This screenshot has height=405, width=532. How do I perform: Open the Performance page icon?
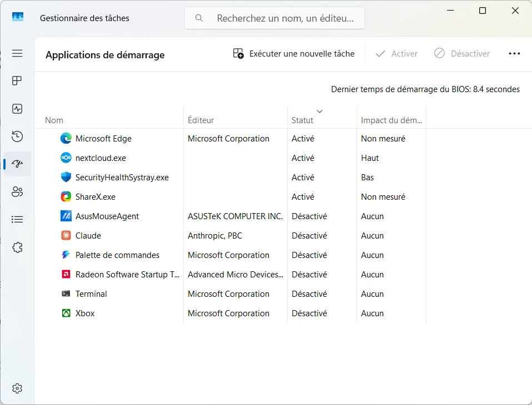tap(17, 109)
